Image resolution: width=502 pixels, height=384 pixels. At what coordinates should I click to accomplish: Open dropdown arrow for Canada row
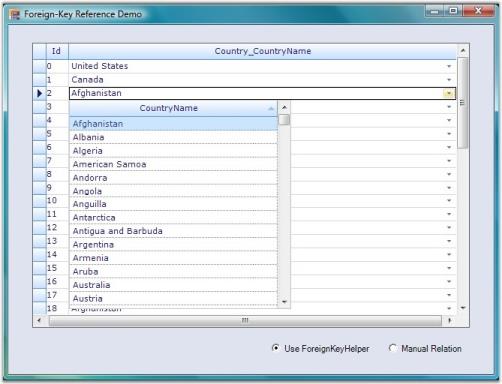coord(449,80)
